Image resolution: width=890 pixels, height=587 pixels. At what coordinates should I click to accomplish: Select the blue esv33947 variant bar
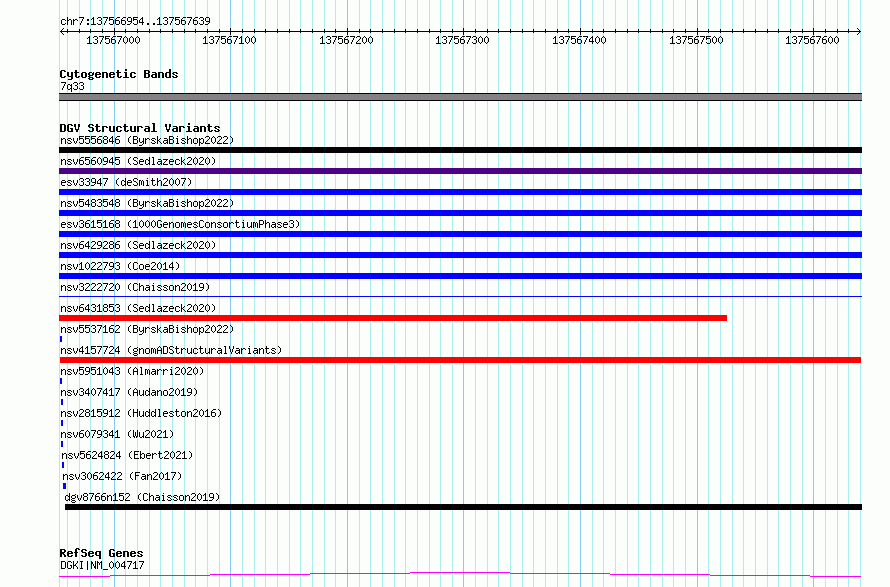tap(460, 192)
